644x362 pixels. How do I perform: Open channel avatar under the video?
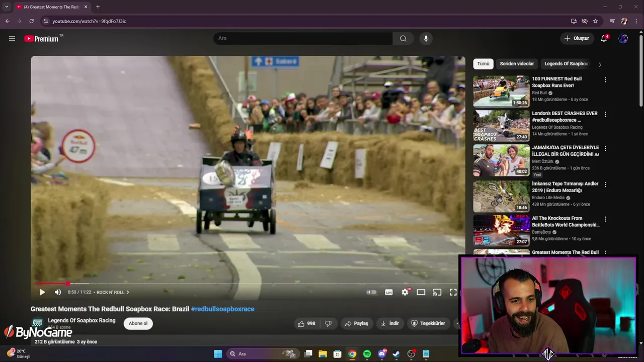[x=37, y=323]
